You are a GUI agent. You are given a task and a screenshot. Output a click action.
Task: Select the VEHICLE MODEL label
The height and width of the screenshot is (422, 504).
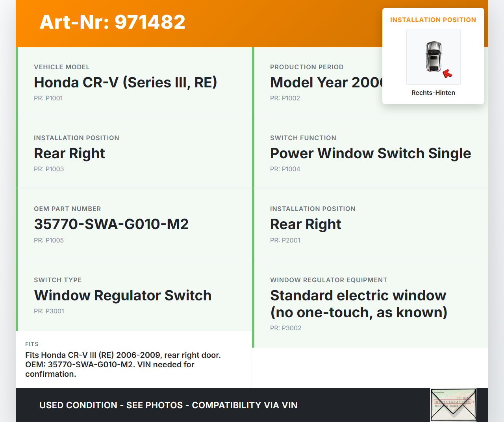(x=62, y=67)
